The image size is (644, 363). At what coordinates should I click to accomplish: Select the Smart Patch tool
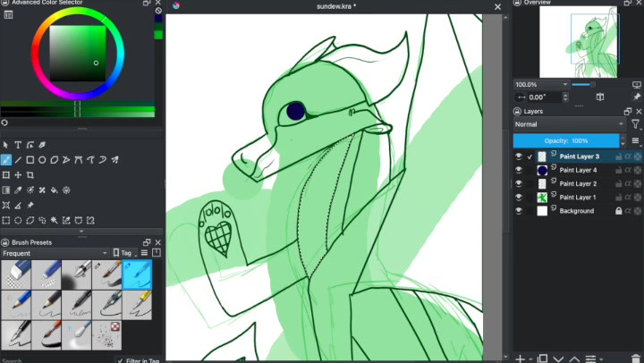(42, 190)
